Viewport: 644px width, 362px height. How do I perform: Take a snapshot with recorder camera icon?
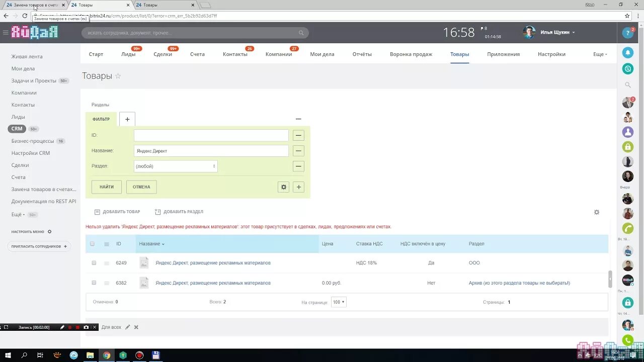(x=86, y=327)
